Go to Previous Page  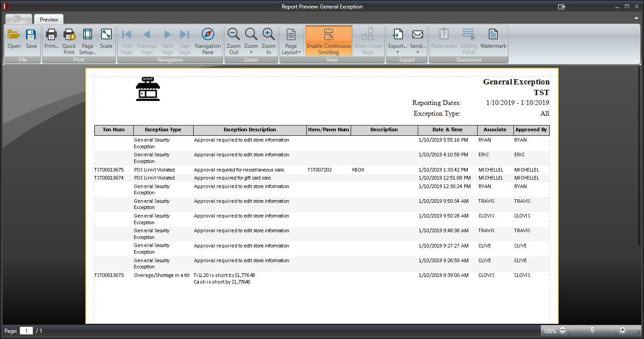click(x=147, y=41)
